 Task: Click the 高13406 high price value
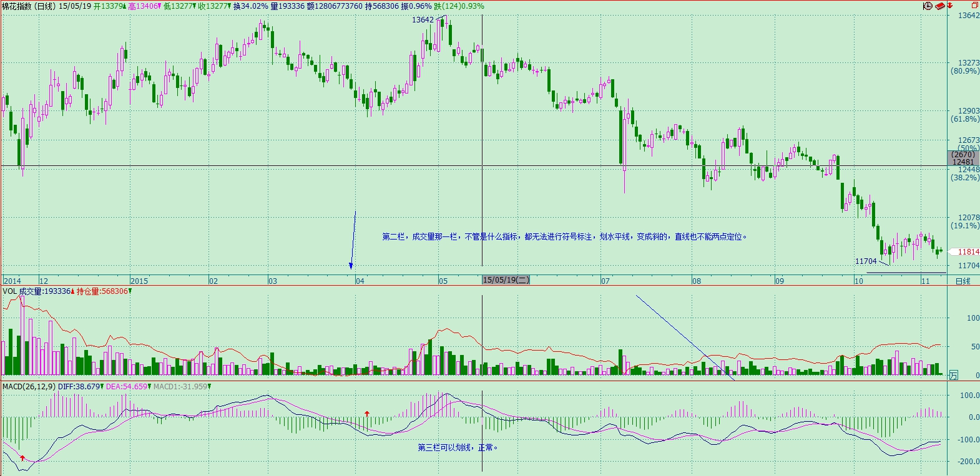point(144,6)
